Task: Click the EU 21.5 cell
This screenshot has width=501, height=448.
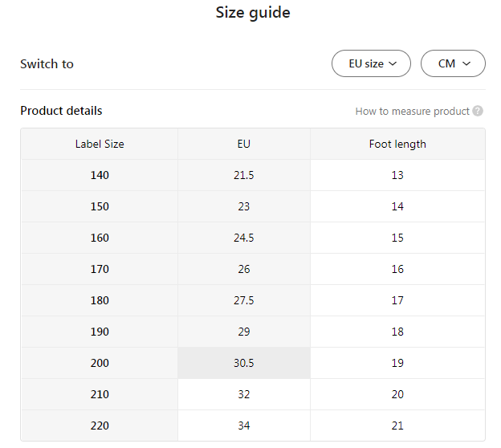Action: click(x=244, y=175)
